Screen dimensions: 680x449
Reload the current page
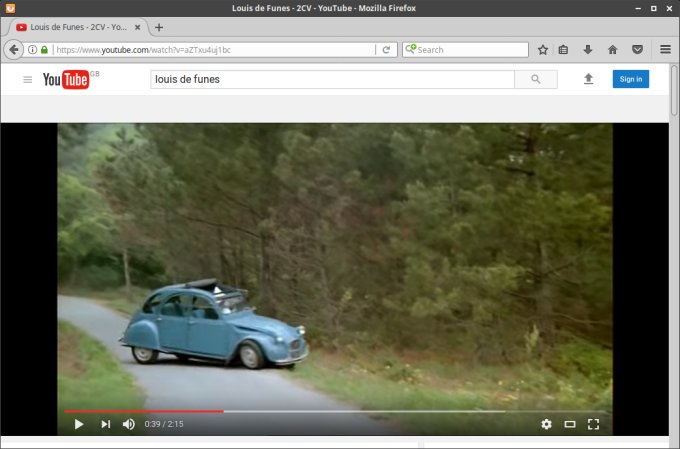[386, 50]
